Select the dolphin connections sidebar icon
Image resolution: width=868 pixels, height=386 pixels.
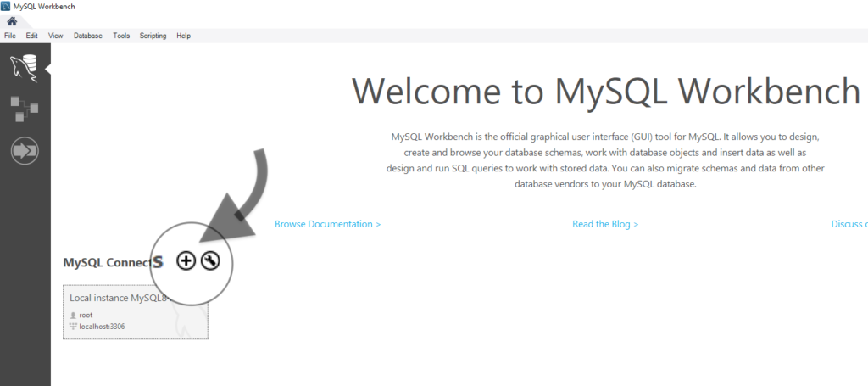point(25,69)
